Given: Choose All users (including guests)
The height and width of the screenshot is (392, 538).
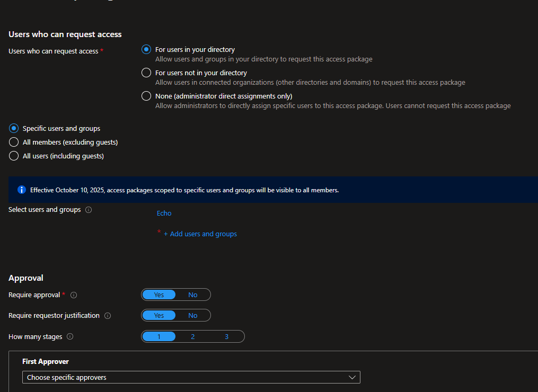Looking at the screenshot, I should [14, 156].
